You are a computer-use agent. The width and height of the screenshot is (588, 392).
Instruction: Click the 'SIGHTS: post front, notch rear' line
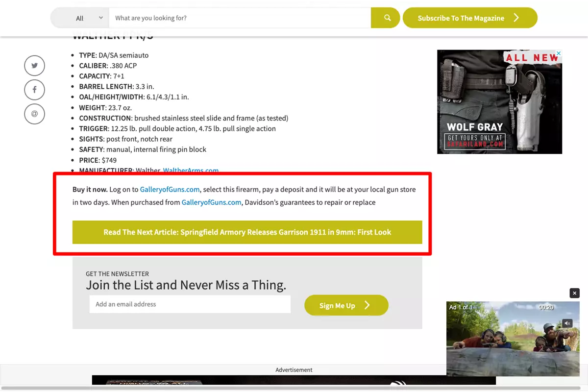pyautogui.click(x=125, y=139)
